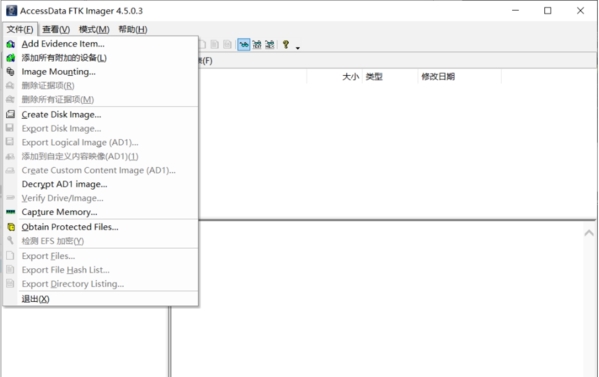Screen dimensions: 599x377
Task: Sort file list by 大小 column
Action: (x=335, y=77)
